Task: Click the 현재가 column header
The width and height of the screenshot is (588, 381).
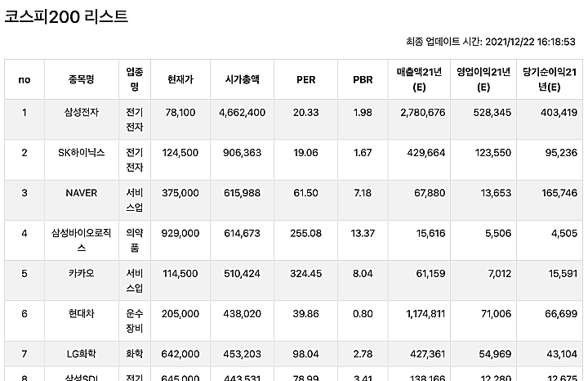Action: click(x=180, y=79)
